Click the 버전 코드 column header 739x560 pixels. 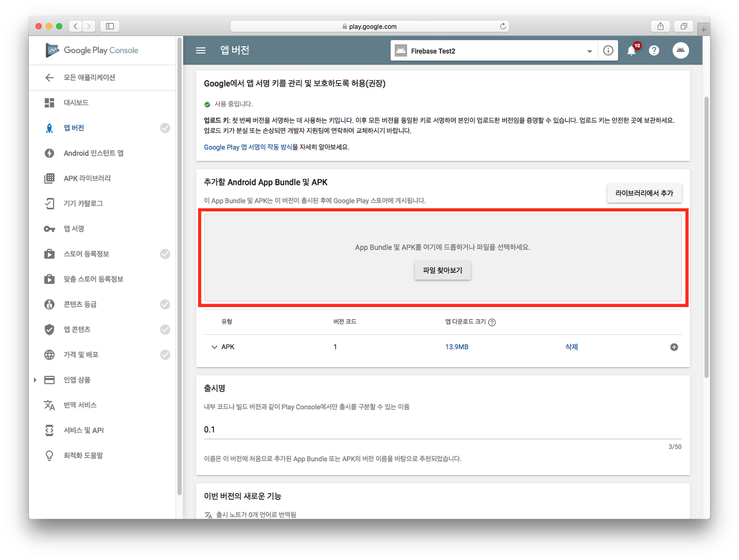345,322
